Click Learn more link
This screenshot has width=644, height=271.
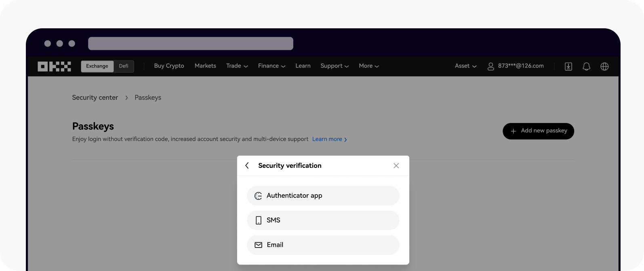coord(330,139)
